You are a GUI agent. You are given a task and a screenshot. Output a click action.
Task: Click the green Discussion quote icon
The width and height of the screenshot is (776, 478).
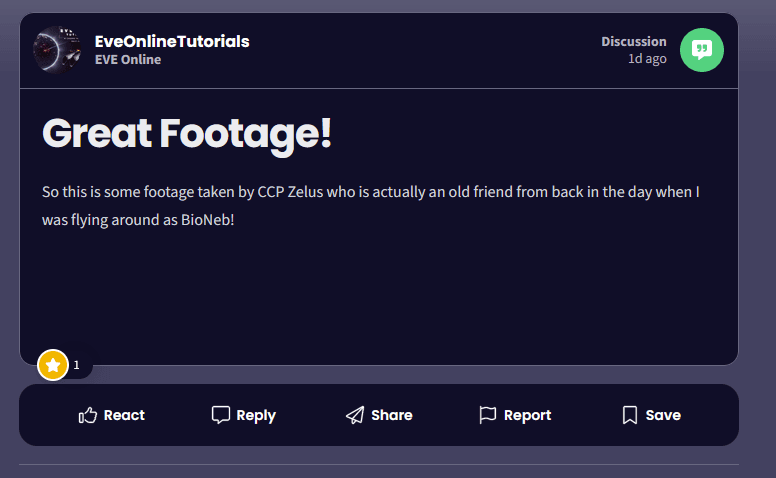pyautogui.click(x=702, y=50)
